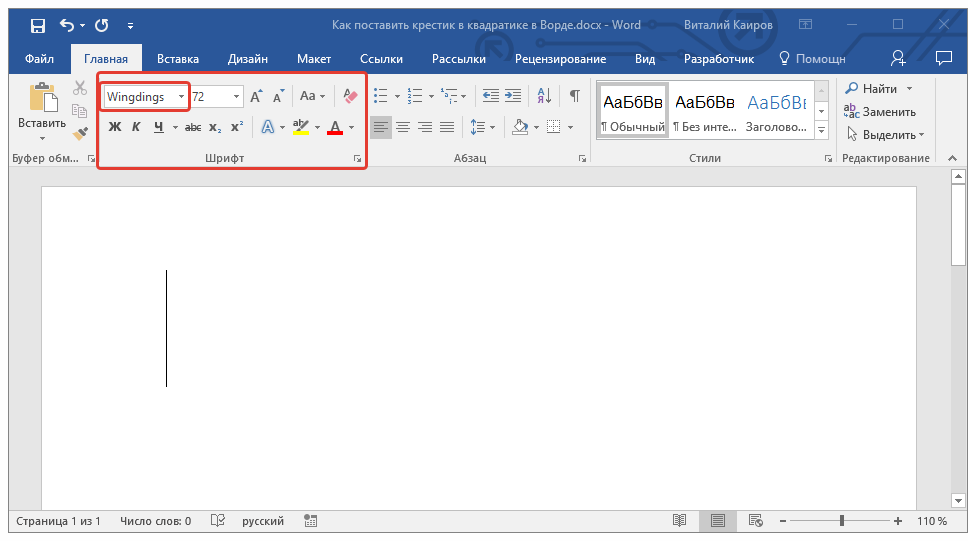The height and width of the screenshot is (541, 968).
Task: Click the Show paragraph marks icon
Action: click(x=574, y=96)
